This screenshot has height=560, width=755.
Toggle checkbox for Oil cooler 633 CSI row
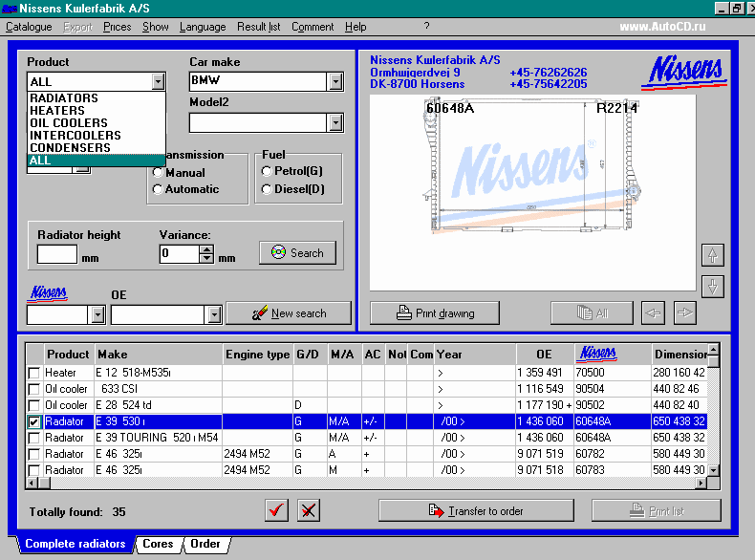pyautogui.click(x=33, y=389)
